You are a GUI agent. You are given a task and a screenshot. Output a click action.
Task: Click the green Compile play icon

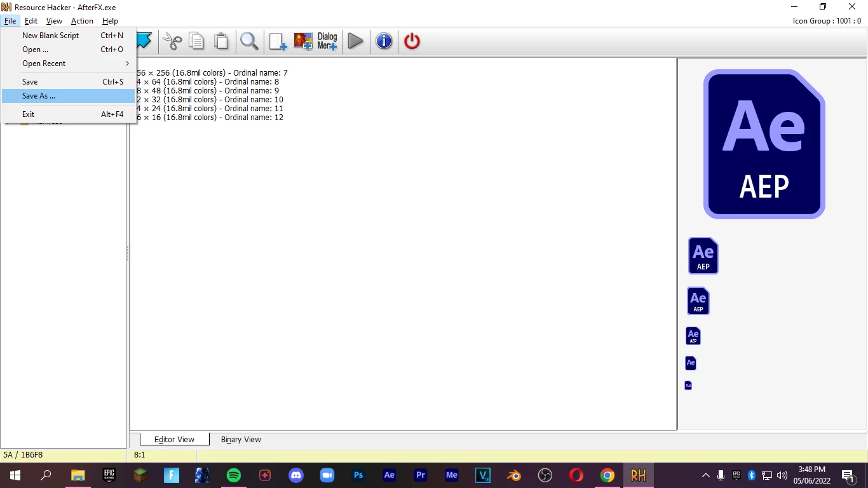point(356,41)
